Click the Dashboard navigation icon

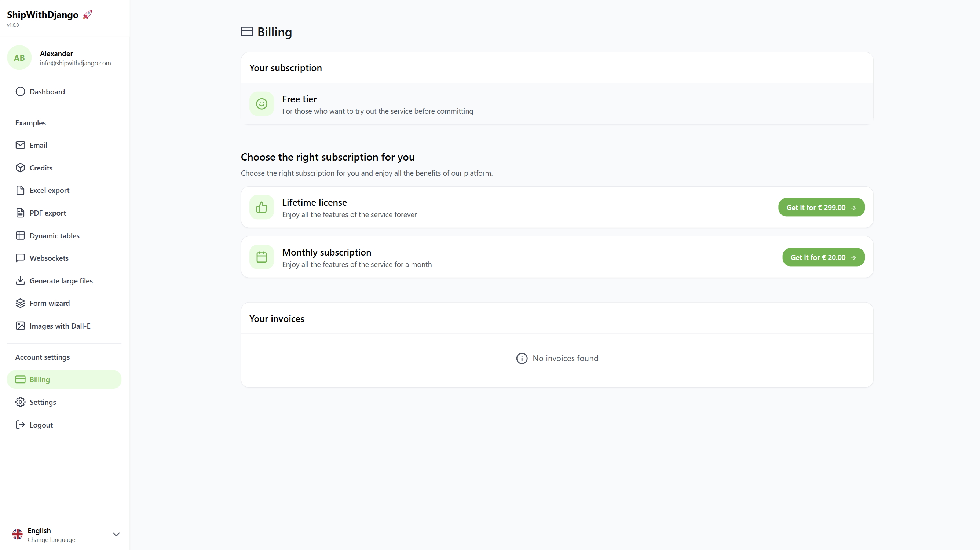point(20,91)
